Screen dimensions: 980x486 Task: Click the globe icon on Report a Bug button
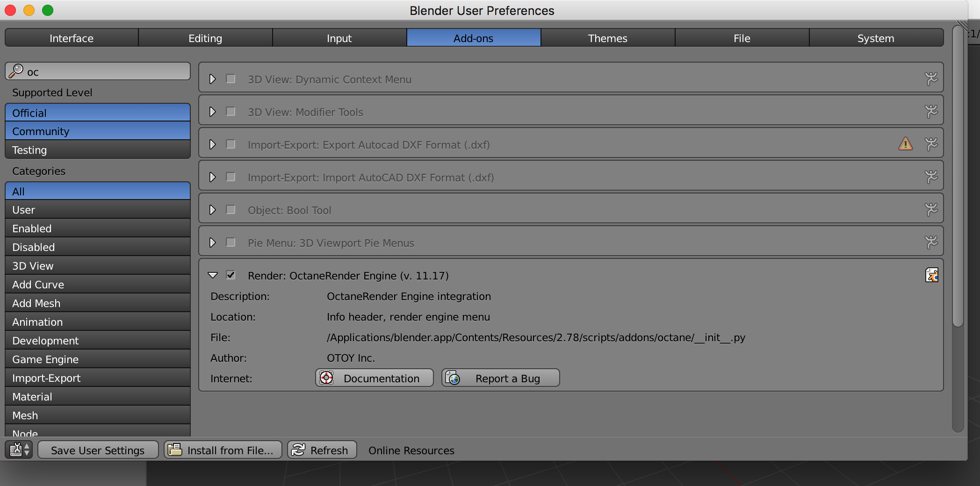coord(453,378)
